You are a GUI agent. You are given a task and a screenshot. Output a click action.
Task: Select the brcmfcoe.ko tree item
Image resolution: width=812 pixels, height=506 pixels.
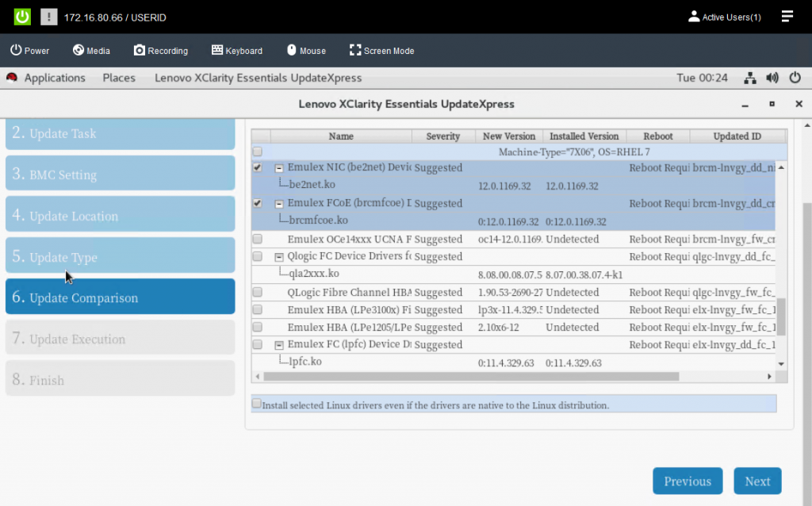[x=319, y=220]
